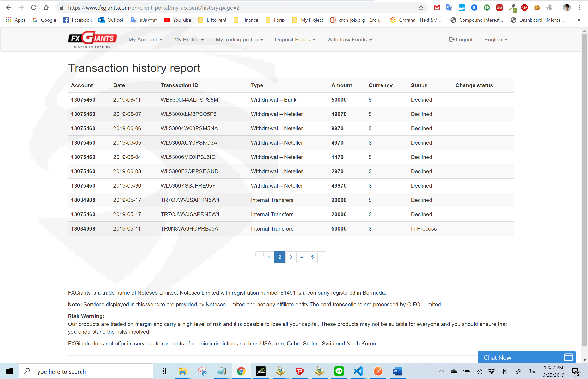The width and height of the screenshot is (588, 379).
Task: Open the English language selector
Action: [x=496, y=40]
